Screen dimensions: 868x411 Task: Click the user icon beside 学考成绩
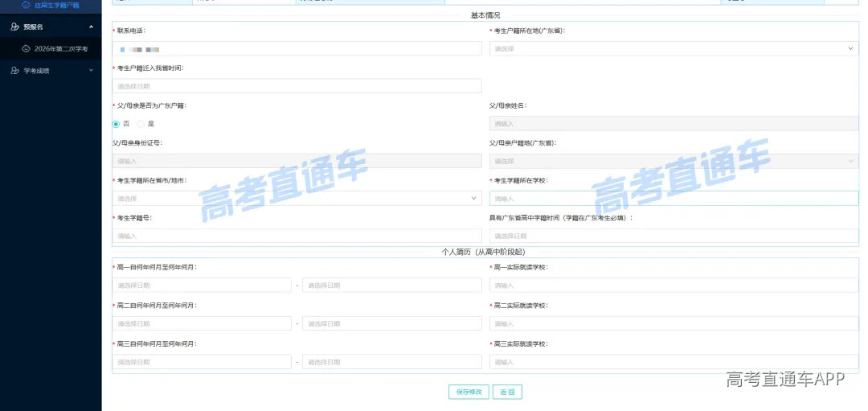point(15,71)
